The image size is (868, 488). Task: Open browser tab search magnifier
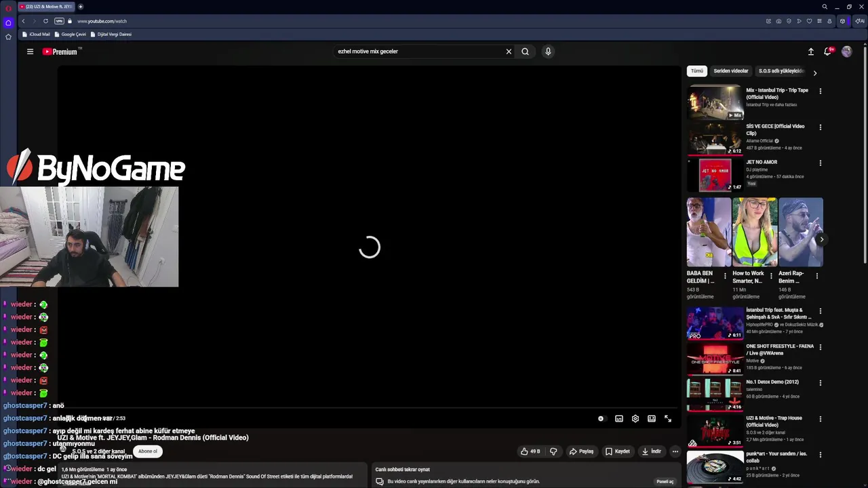pos(825,7)
